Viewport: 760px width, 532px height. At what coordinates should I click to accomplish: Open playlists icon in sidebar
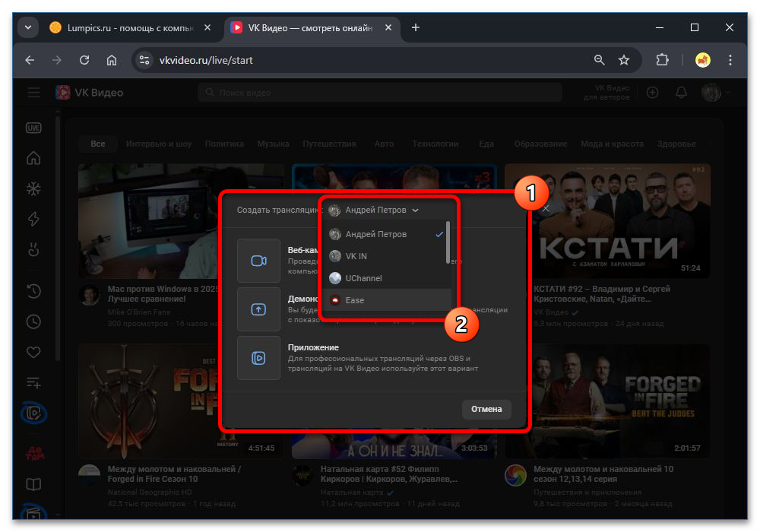coord(33,383)
